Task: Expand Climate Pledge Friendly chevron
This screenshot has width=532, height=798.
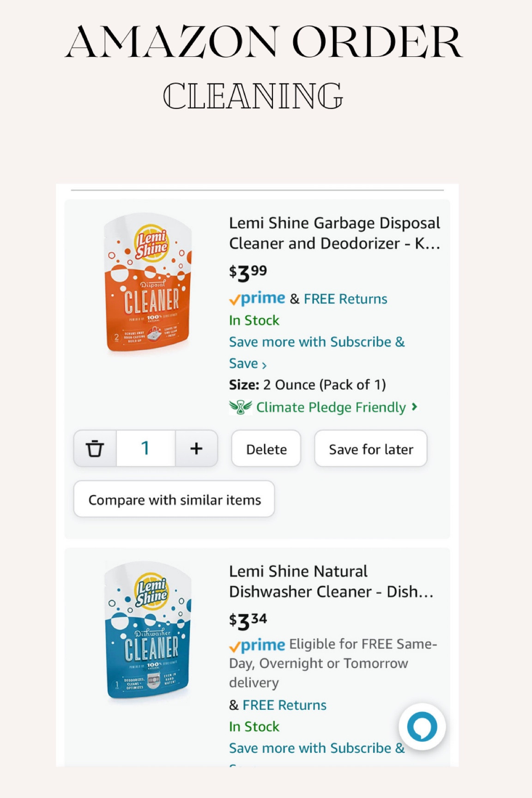Action: point(415,407)
